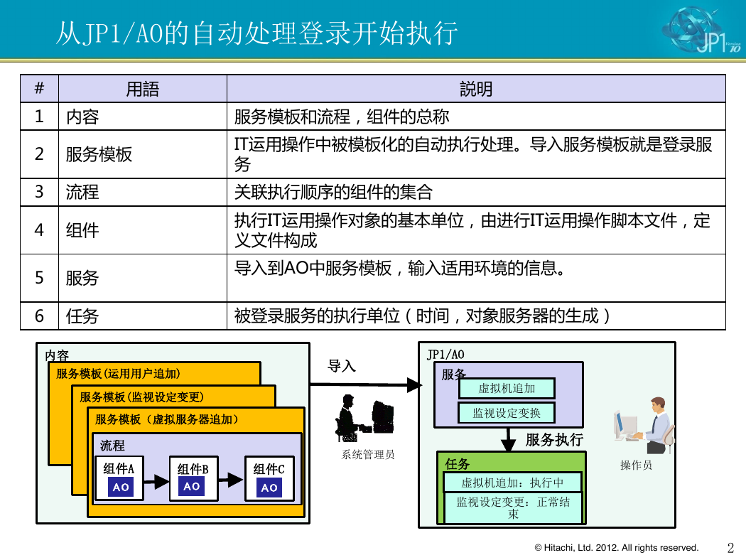Select the 组件 term cell in the table
The width and height of the screenshot is (746, 560).
[142, 230]
